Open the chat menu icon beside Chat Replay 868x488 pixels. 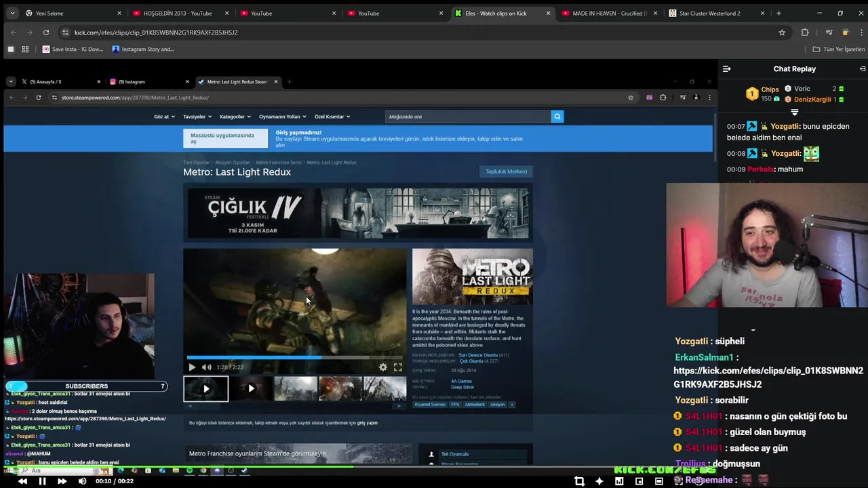click(x=726, y=68)
